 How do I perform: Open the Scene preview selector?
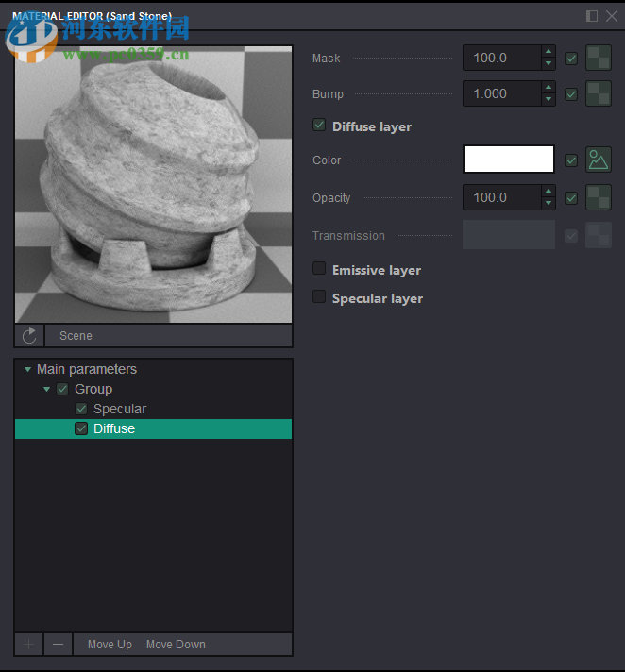click(169, 336)
